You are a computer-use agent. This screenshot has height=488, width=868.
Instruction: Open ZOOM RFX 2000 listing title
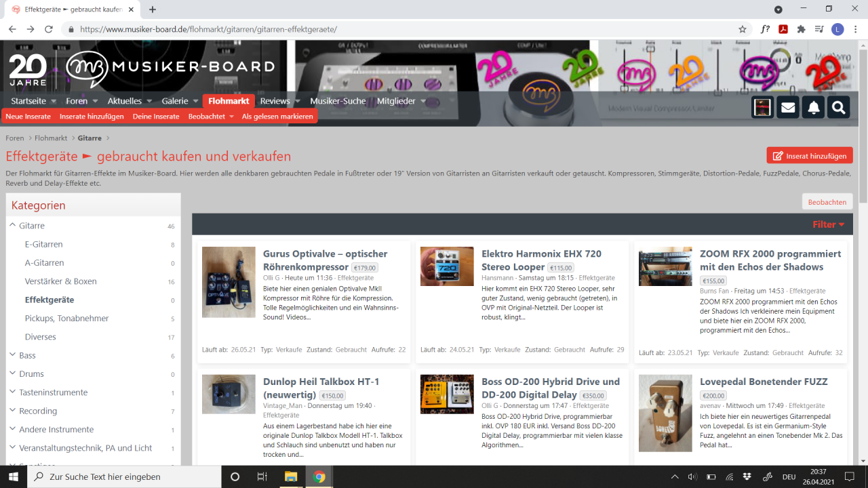pos(770,260)
